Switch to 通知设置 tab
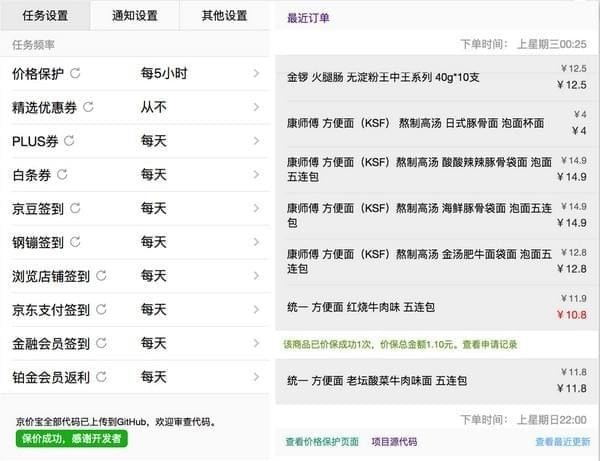This screenshot has width=600, height=461. click(x=134, y=16)
